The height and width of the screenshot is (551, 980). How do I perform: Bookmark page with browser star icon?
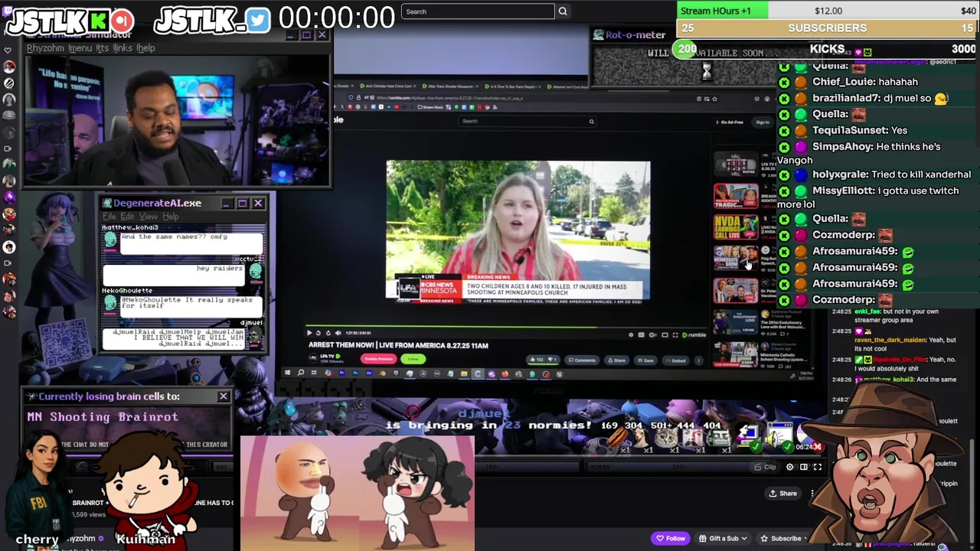point(714,99)
